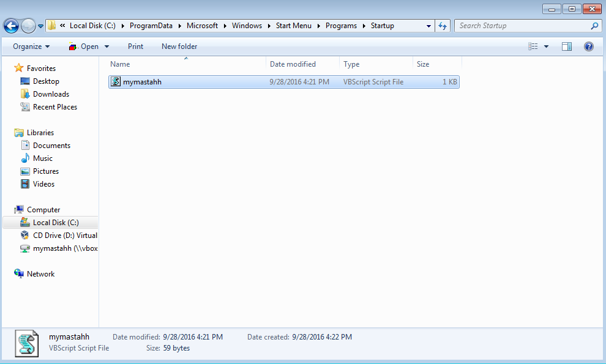Go back with the Back arrow button

click(x=11, y=26)
